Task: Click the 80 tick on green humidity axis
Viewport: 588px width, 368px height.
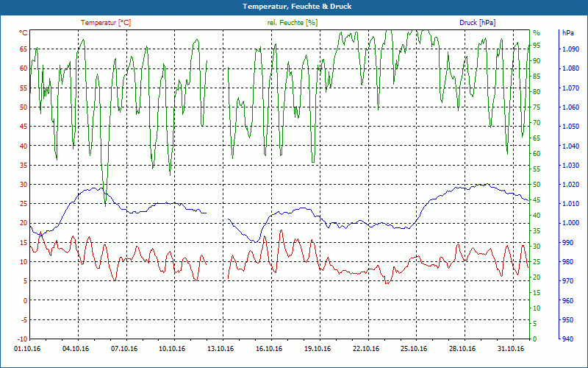Action: coord(537,92)
